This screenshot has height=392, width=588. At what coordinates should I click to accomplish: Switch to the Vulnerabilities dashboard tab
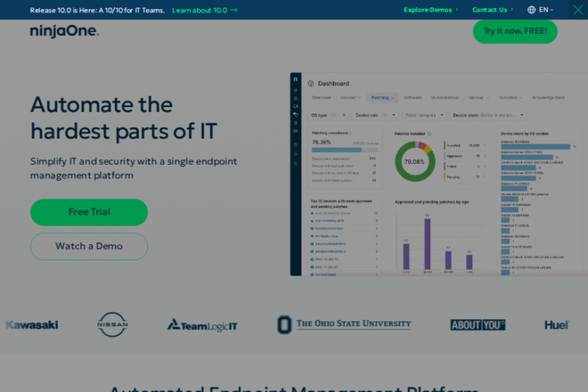444,98
